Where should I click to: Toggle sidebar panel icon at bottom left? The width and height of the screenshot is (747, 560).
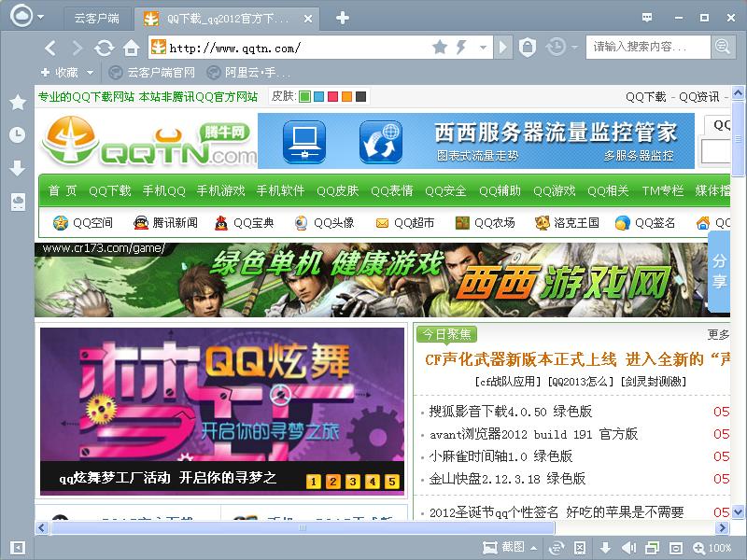pyautogui.click(x=18, y=548)
